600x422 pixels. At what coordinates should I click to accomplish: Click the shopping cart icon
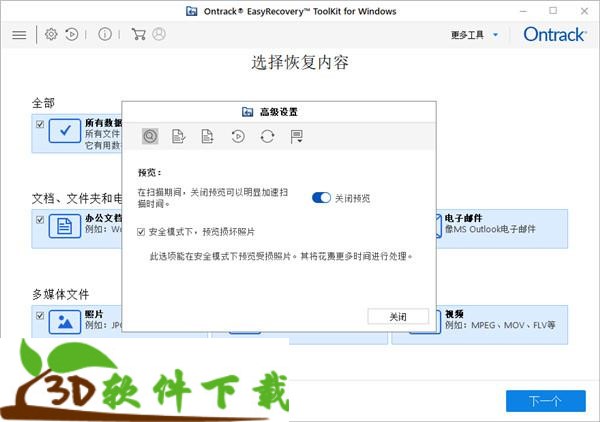(138, 34)
